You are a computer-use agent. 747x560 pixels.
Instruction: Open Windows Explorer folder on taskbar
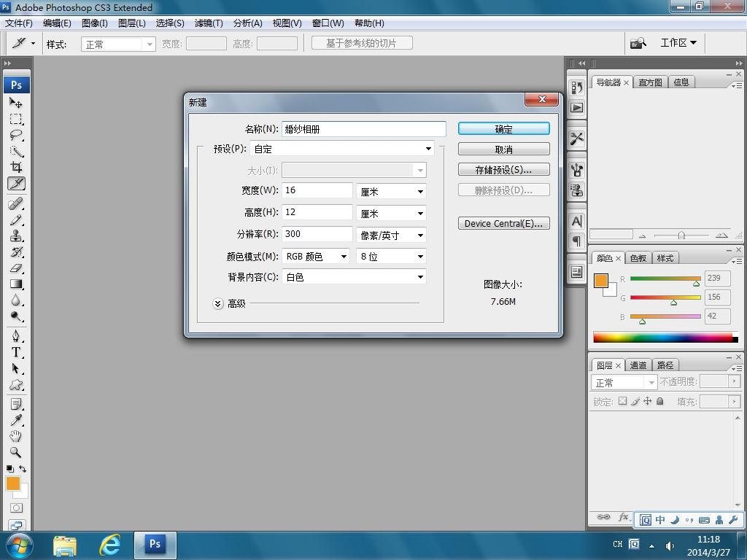(x=65, y=546)
